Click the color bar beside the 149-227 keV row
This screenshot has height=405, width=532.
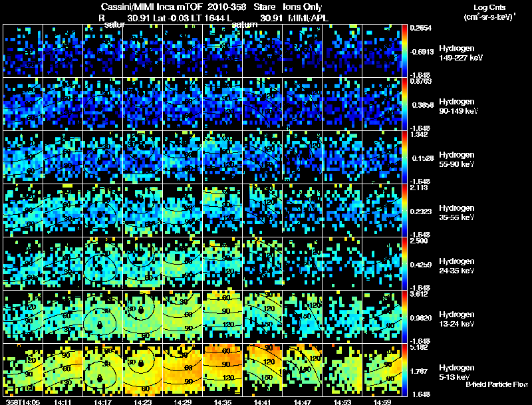(x=404, y=51)
